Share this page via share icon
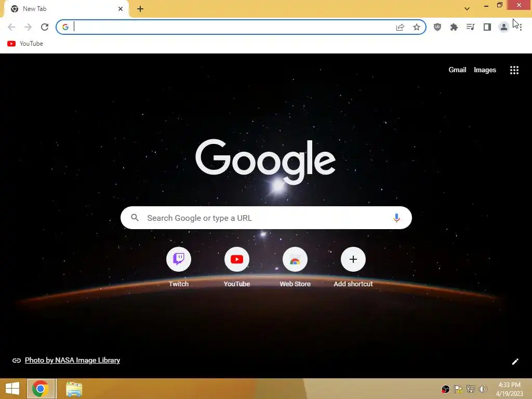This screenshot has height=399, width=532. point(400,27)
